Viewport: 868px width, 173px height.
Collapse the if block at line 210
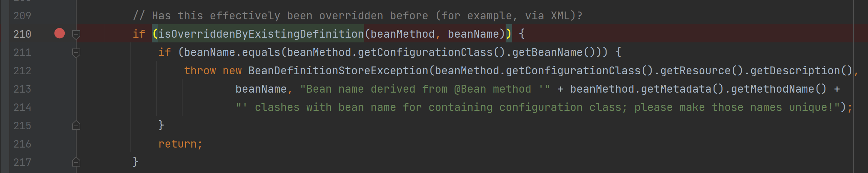(x=76, y=34)
